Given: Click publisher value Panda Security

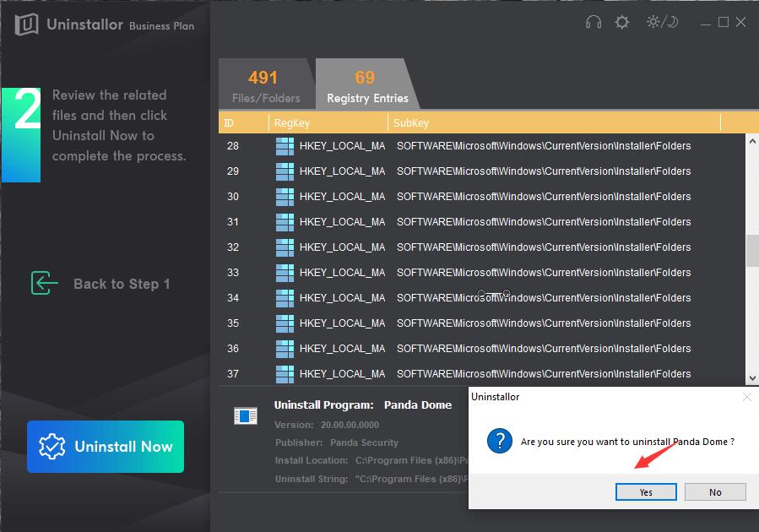Looking at the screenshot, I should coord(364,442).
